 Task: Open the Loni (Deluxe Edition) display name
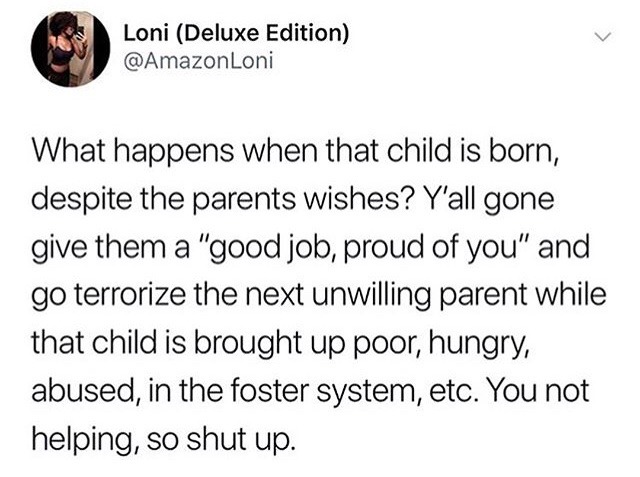[236, 34]
